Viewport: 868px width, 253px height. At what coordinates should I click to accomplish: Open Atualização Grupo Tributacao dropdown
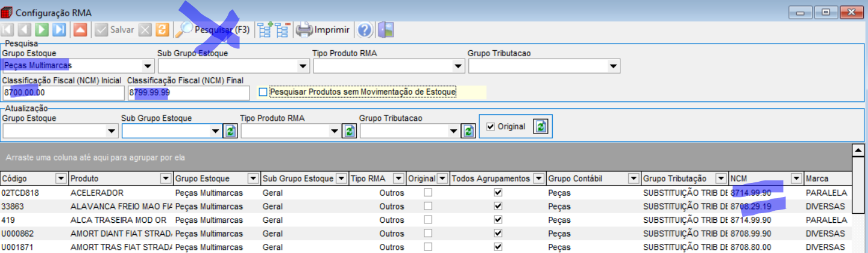click(454, 130)
